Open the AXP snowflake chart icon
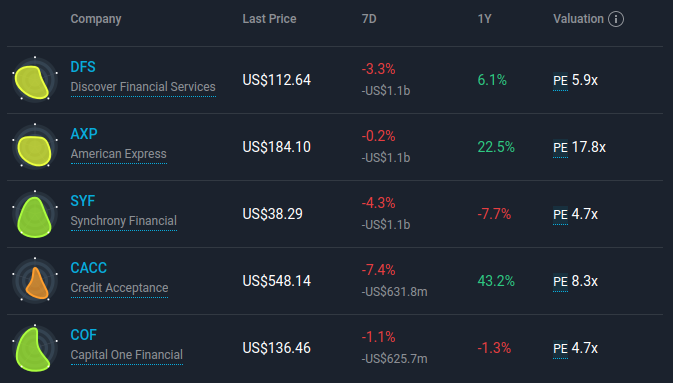Image resolution: width=673 pixels, height=383 pixels. coord(35,147)
